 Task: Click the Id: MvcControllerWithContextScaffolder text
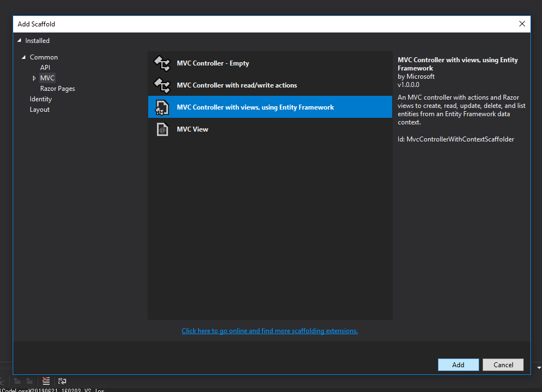coord(456,139)
